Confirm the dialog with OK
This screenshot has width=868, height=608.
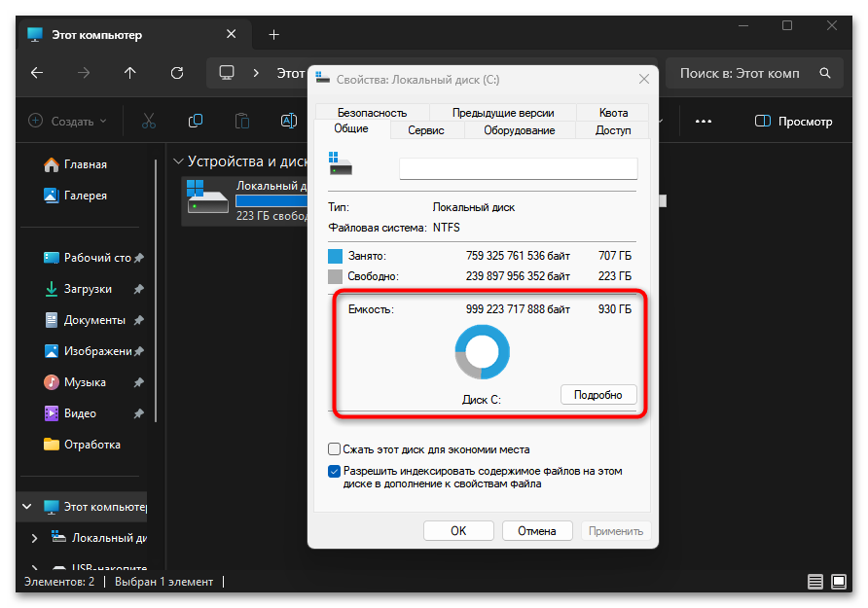coord(458,530)
